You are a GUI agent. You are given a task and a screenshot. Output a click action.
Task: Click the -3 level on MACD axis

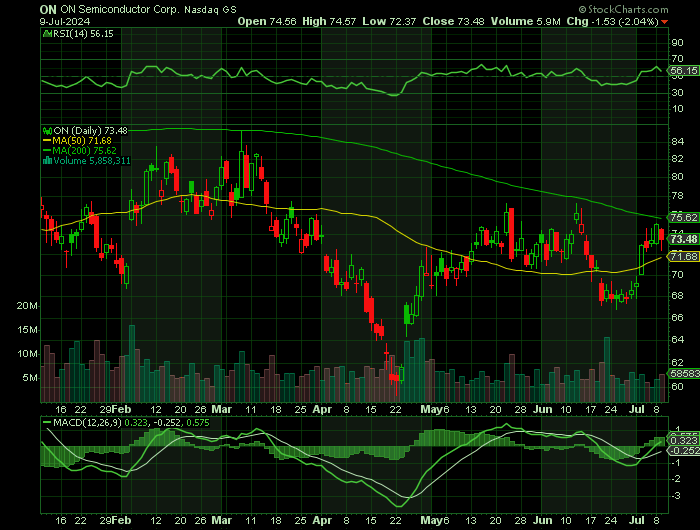675,496
